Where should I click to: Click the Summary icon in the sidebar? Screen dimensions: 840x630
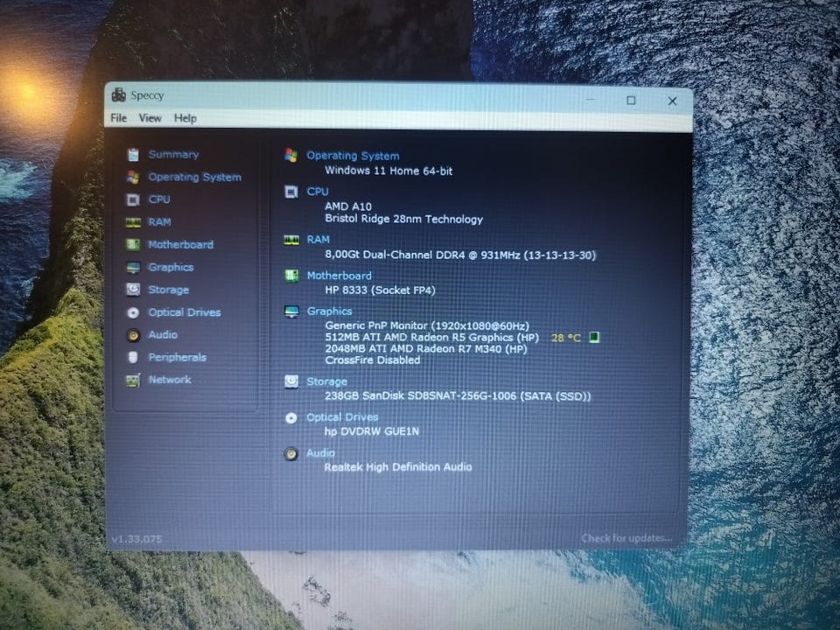pyautogui.click(x=133, y=155)
